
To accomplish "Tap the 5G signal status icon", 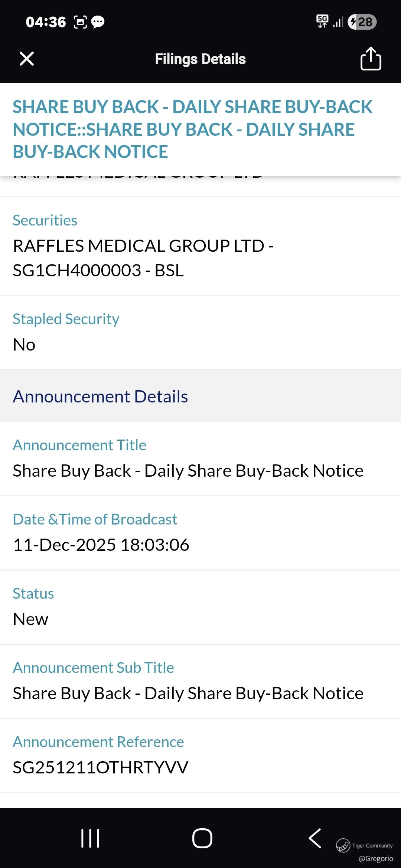I will [x=322, y=22].
